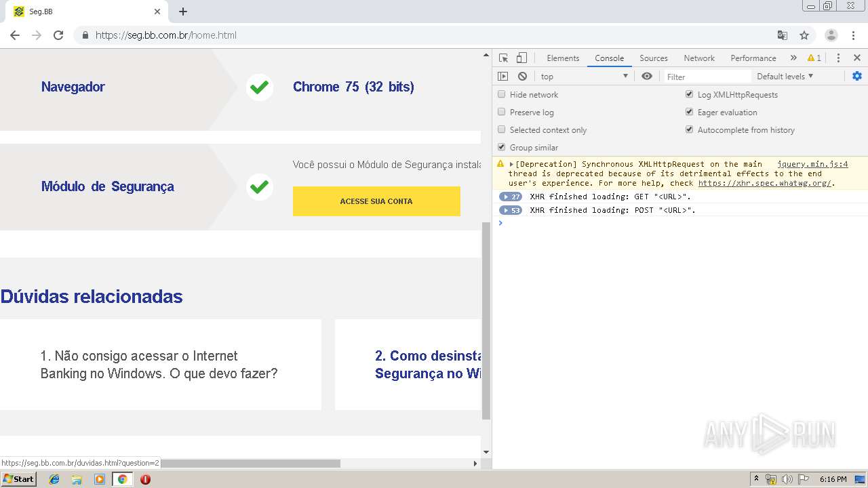This screenshot has width=868, height=488.
Task: Open the DevTools warnings counter
Action: [x=814, y=58]
